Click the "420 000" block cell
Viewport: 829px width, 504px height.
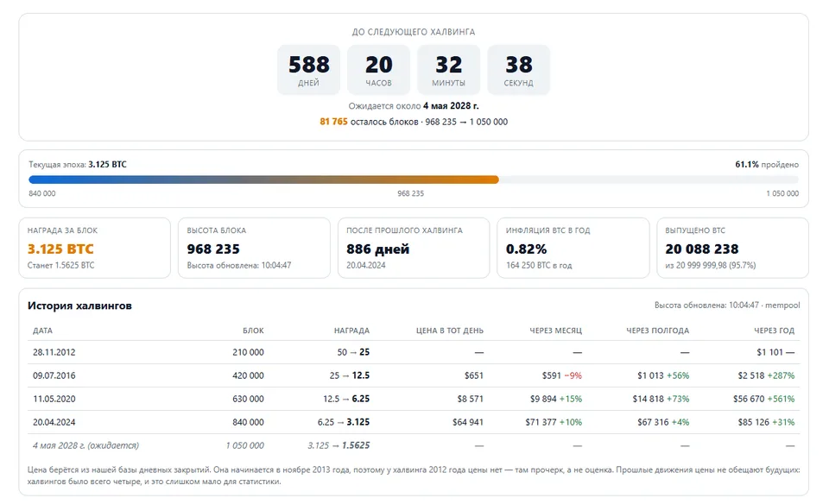click(x=248, y=375)
